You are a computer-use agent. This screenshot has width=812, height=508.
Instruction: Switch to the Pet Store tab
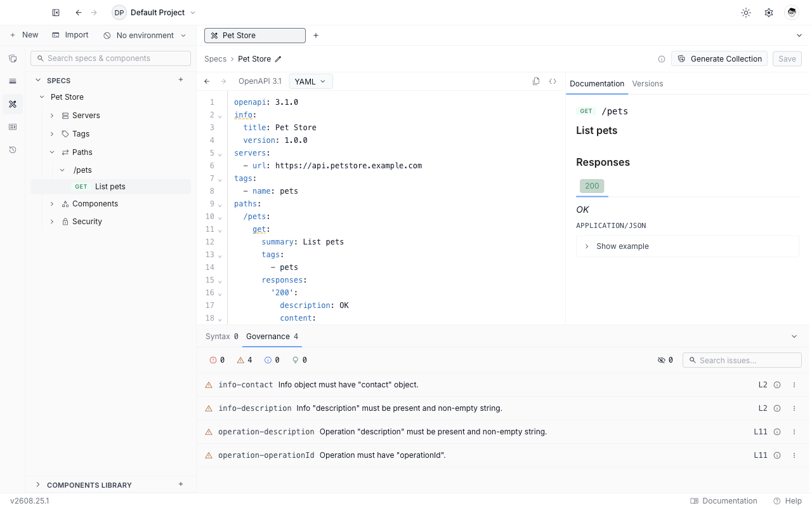[x=255, y=36]
